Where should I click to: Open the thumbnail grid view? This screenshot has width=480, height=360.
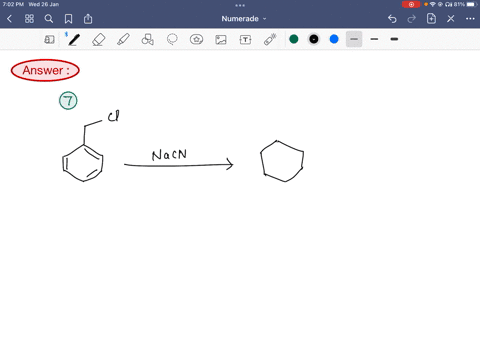pos(29,19)
